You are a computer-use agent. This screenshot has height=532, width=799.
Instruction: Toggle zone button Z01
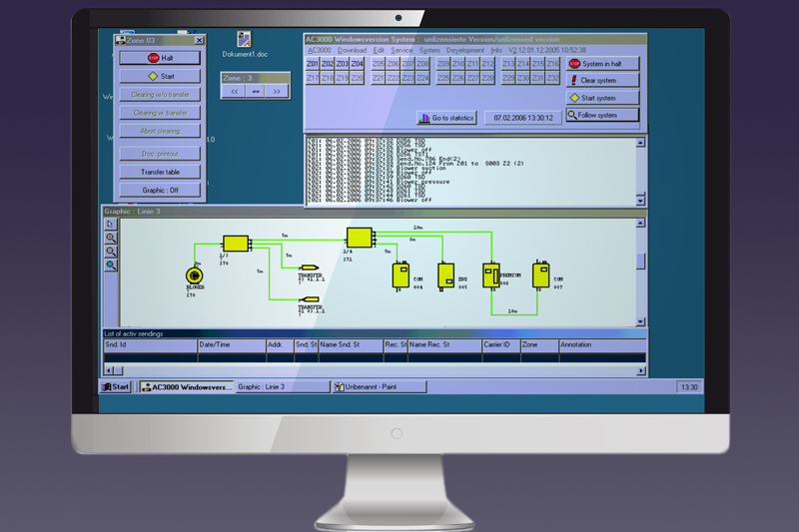pyautogui.click(x=313, y=64)
